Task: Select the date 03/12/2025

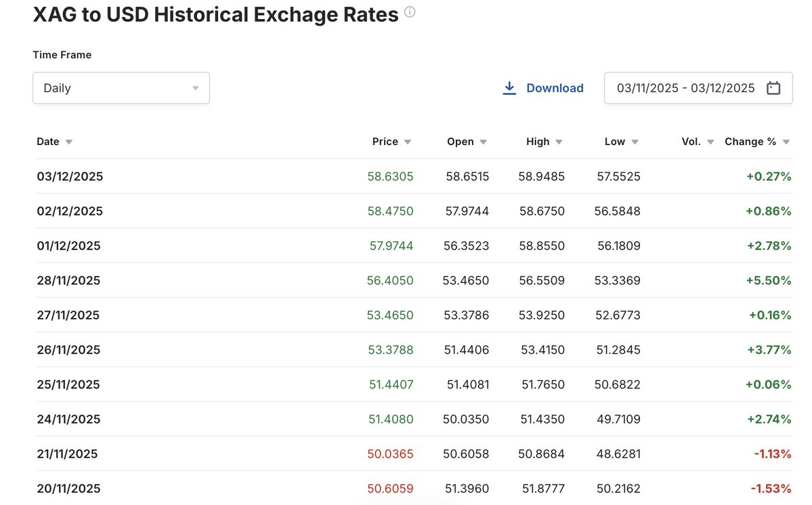Action: click(70, 176)
